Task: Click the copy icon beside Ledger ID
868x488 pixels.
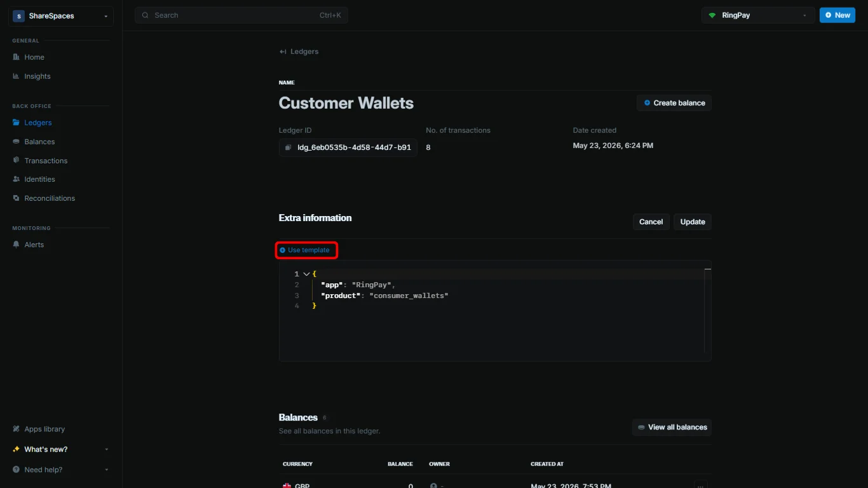Action: pos(288,147)
